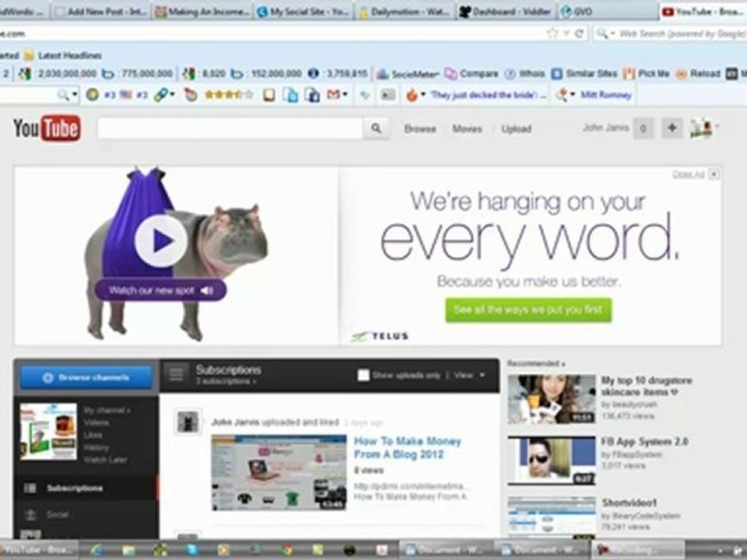
Task: Open 'My channel' in the sidebar
Action: coord(107,410)
